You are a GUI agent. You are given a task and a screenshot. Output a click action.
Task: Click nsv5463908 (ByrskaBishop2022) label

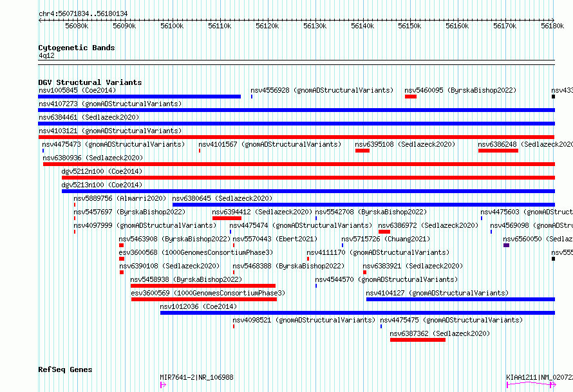point(174,239)
